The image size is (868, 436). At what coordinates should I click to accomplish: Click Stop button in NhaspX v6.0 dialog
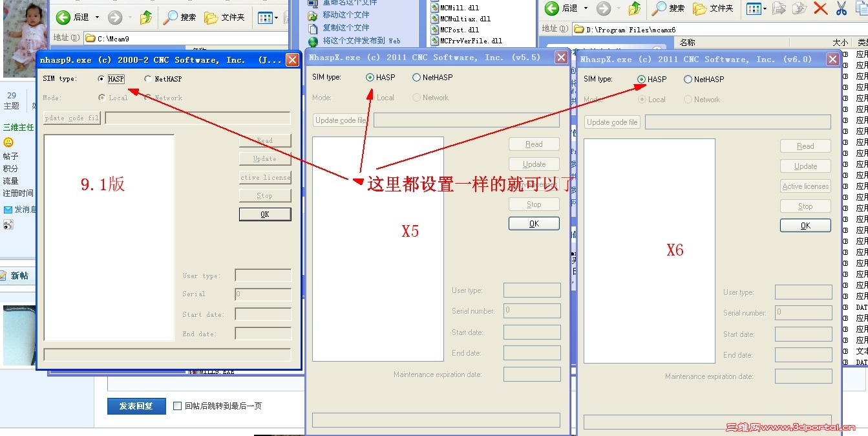pos(805,206)
